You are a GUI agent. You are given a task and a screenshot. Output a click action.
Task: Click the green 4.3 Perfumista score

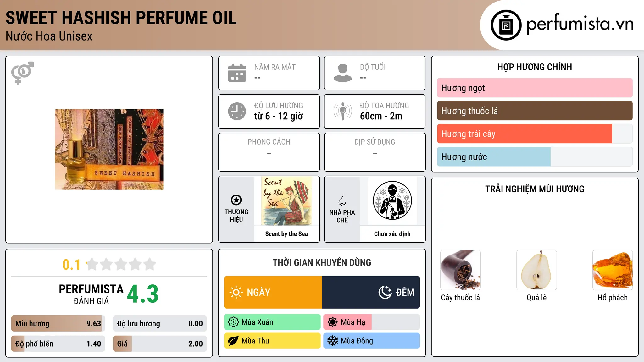[x=143, y=294]
